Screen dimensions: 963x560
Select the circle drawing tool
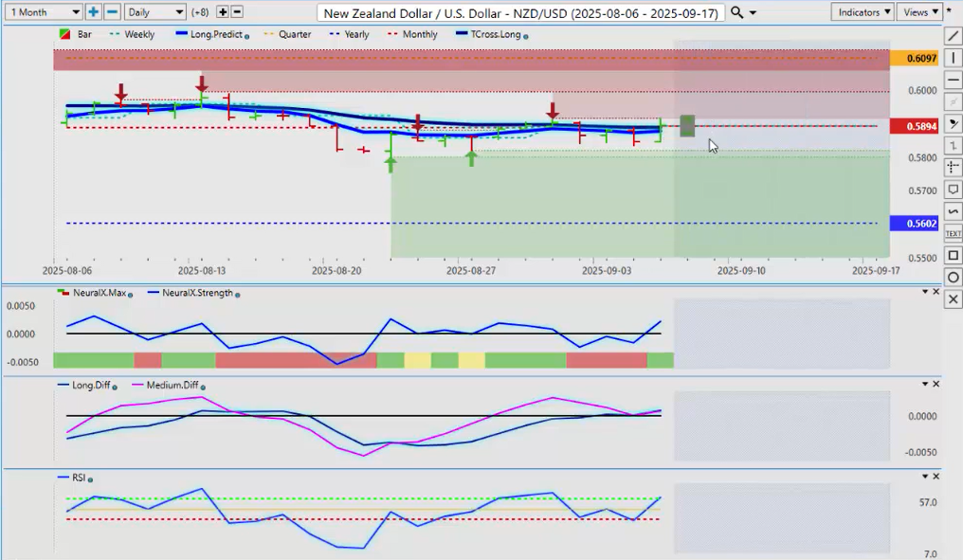click(953, 277)
